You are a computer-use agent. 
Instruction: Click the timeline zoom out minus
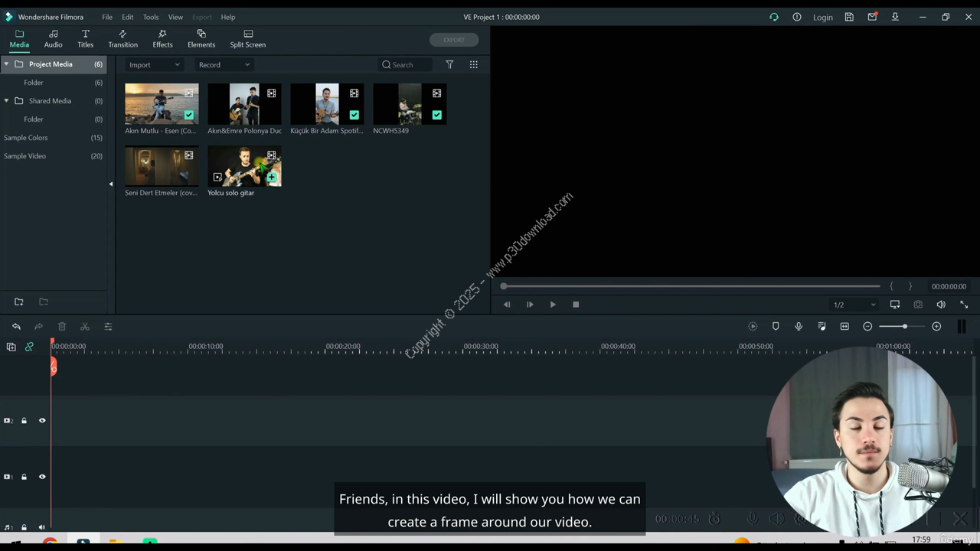(x=867, y=327)
